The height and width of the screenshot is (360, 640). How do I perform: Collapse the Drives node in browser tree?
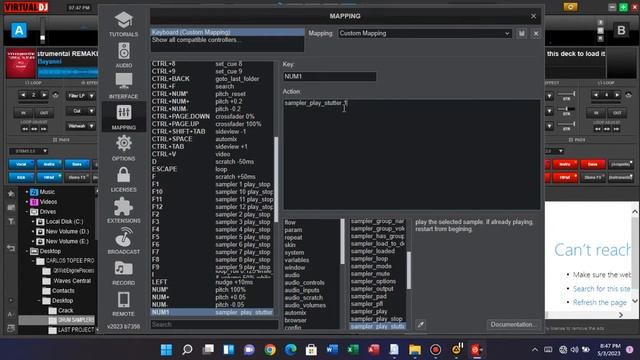tap(27, 212)
